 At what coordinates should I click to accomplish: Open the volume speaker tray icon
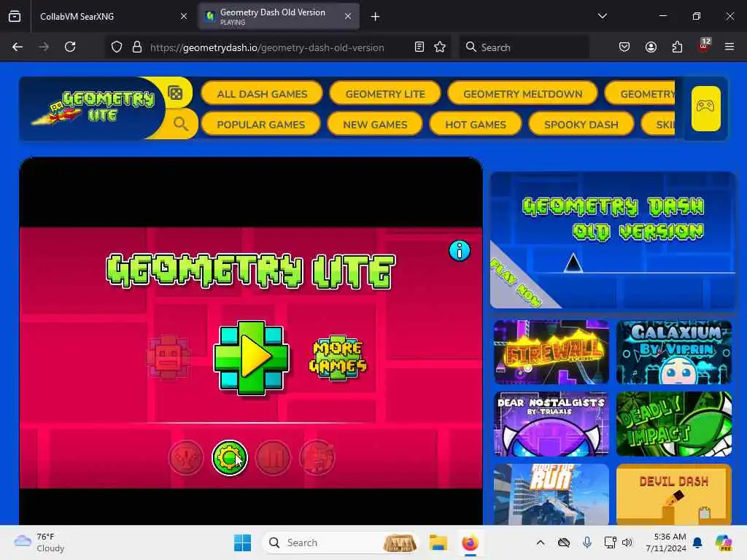click(627, 542)
